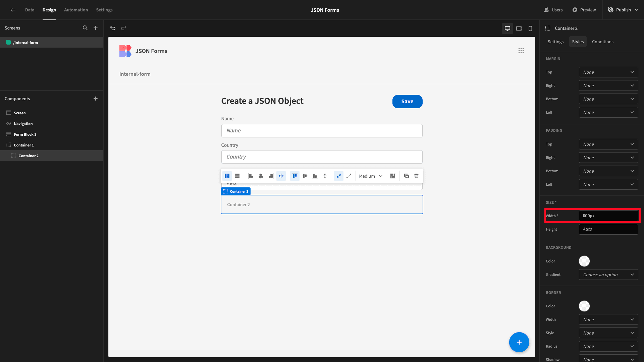
Task: Pick the Background color swatch
Action: click(584, 261)
